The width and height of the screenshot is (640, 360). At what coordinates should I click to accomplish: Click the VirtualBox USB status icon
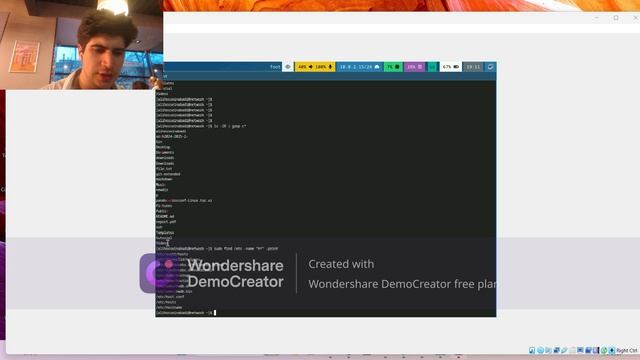coord(564,350)
